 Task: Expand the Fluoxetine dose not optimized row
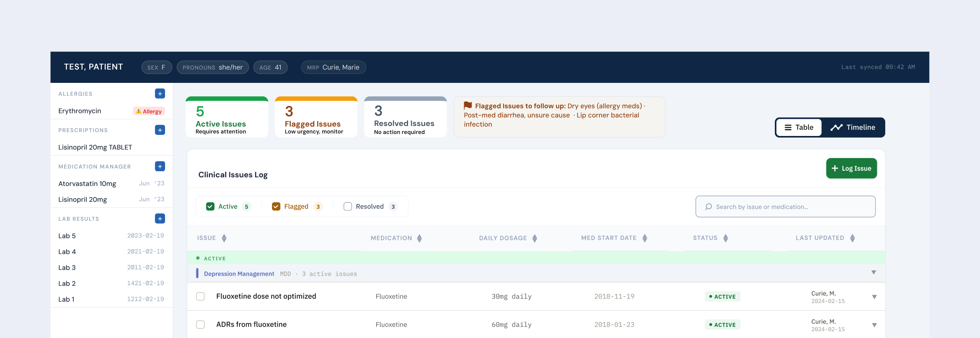(874, 297)
